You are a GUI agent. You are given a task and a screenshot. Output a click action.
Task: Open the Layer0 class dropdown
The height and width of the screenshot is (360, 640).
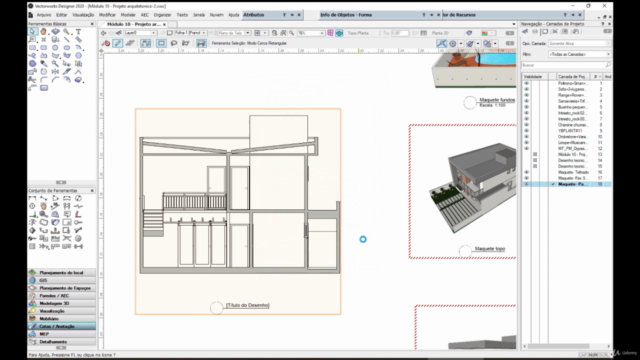click(x=140, y=33)
